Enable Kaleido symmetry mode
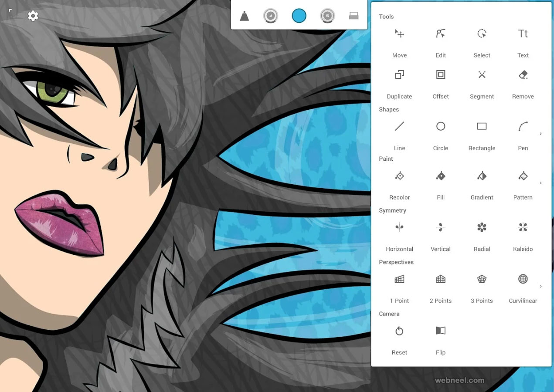Image resolution: width=554 pixels, height=392 pixels. click(x=523, y=227)
